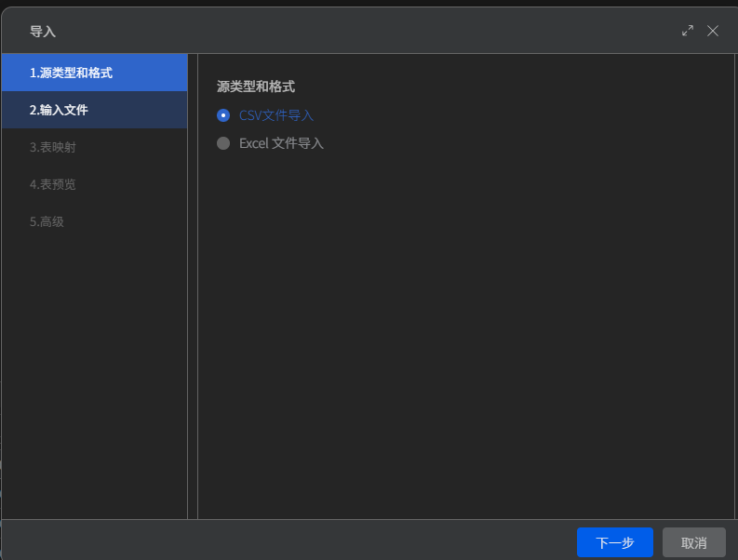Go to step 3.表映射
Screen dimensions: 738x560
point(95,147)
